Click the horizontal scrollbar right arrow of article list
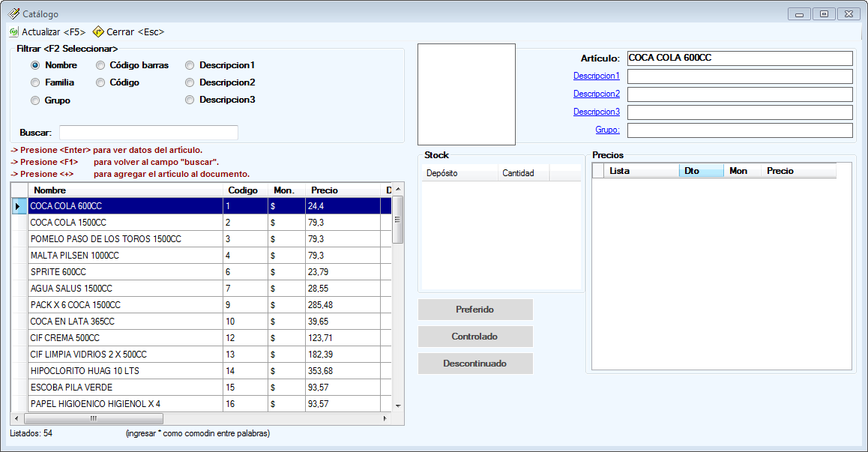The width and height of the screenshot is (868, 452). pyautogui.click(x=385, y=419)
